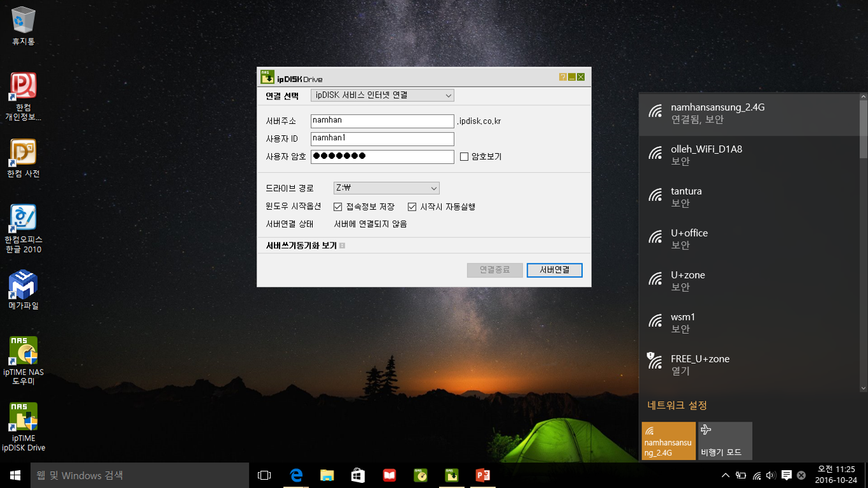Select the 메가파일 desktop shortcut
The height and width of the screenshot is (488, 868).
pos(24,290)
